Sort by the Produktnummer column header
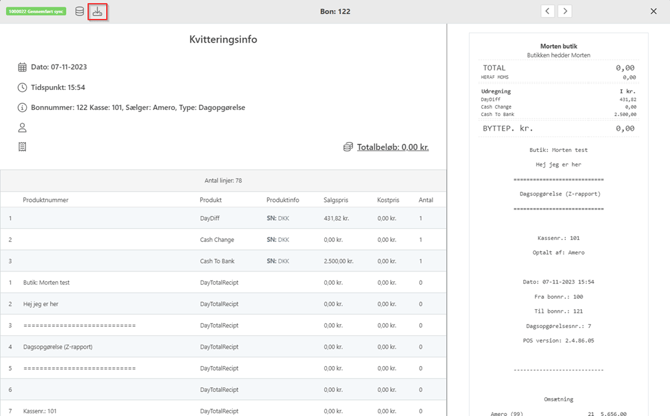This screenshot has width=670, height=416. click(x=46, y=200)
